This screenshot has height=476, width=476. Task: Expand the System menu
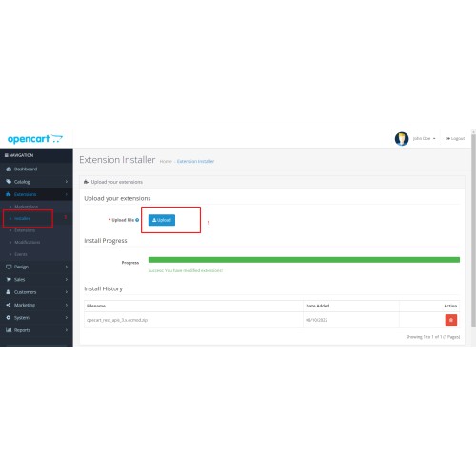pyautogui.click(x=36, y=317)
